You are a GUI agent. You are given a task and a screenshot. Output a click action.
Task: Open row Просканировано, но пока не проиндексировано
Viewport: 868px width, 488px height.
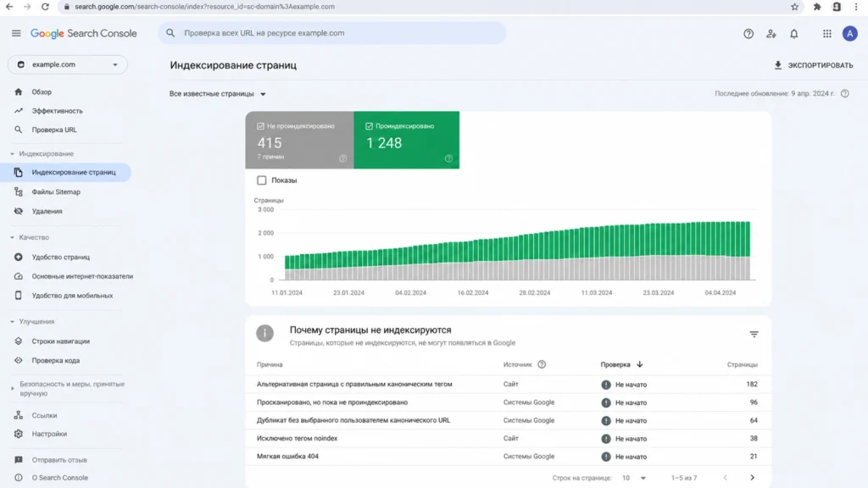coord(509,402)
